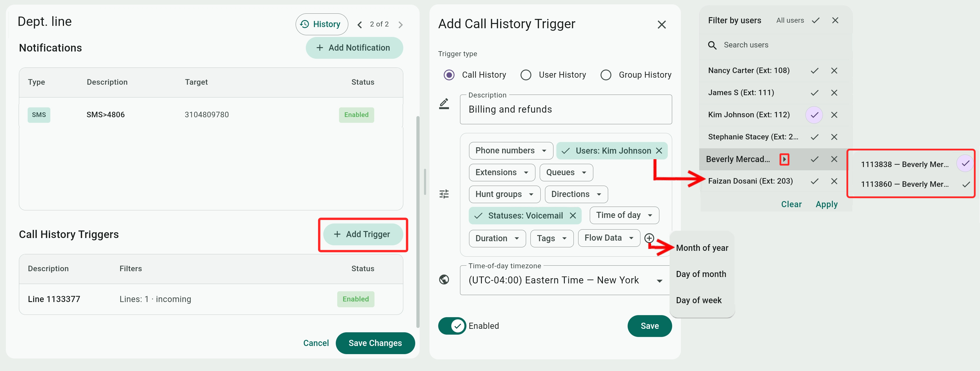Click Add Notification button
This screenshot has height=371, width=980.
[354, 48]
